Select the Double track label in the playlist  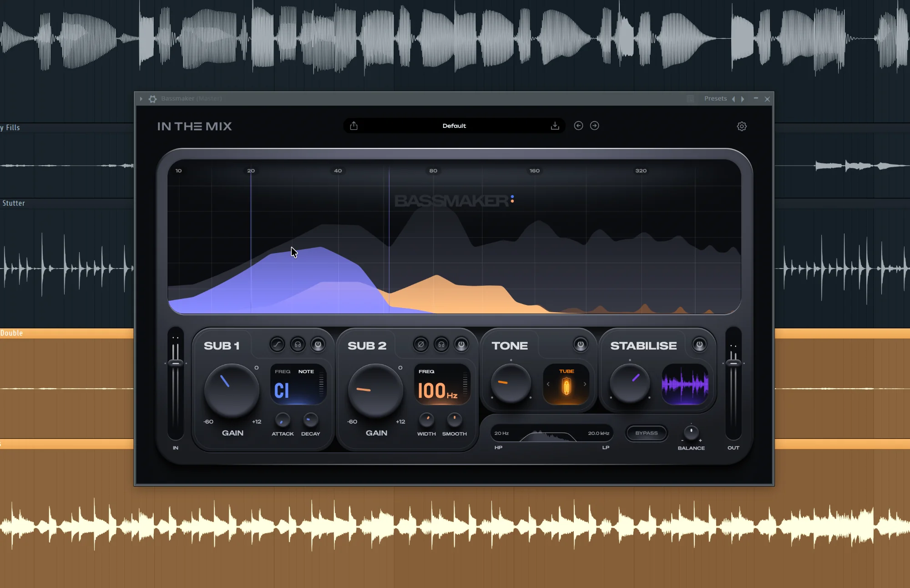point(11,333)
